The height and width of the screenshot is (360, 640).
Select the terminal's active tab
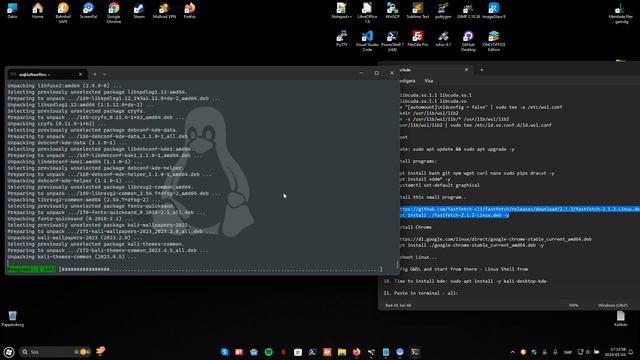(47, 74)
